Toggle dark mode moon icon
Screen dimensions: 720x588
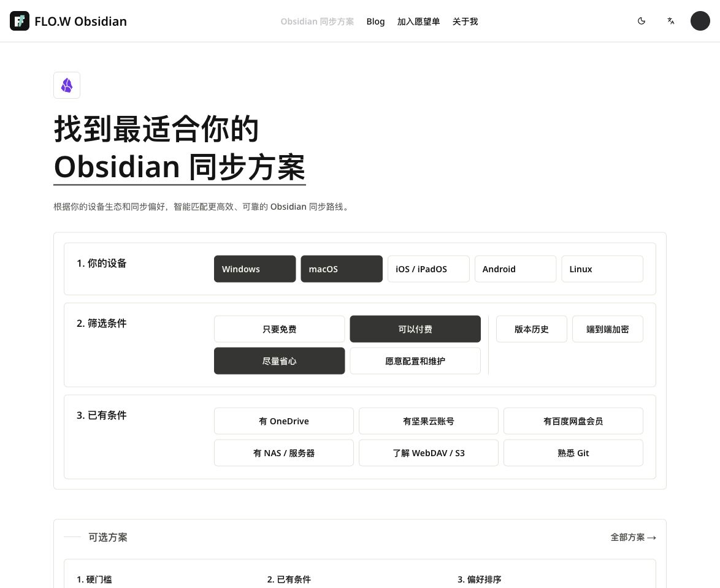point(641,21)
